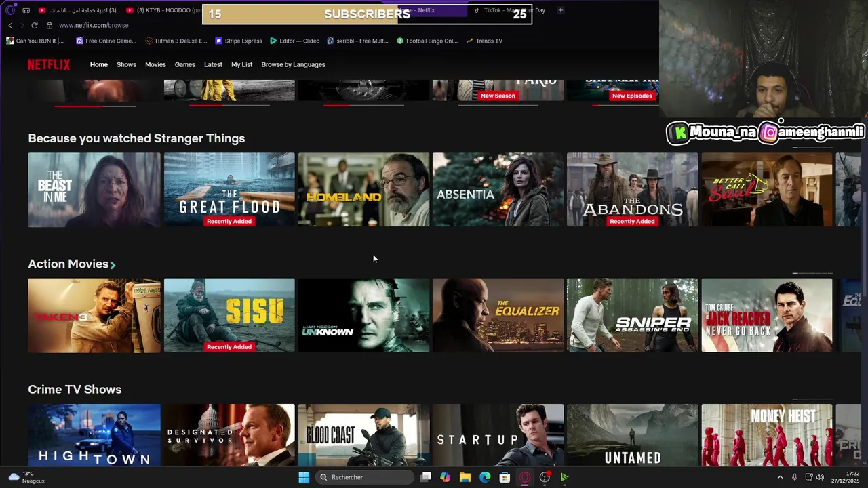Open the Latest menu item

coord(213,64)
